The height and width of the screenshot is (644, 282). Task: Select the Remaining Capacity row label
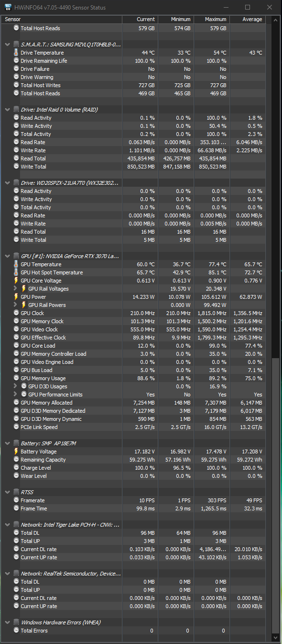(43, 460)
